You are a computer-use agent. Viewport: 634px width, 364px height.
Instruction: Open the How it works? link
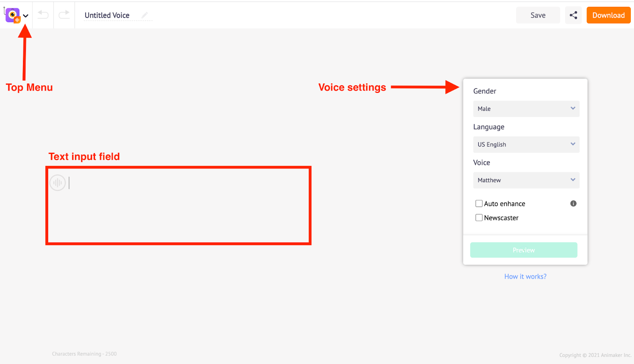click(x=525, y=276)
